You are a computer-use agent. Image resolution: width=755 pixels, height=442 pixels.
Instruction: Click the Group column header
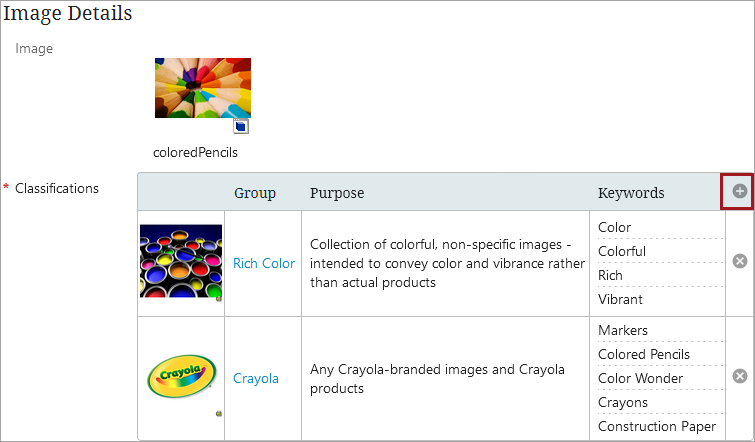[x=255, y=193]
